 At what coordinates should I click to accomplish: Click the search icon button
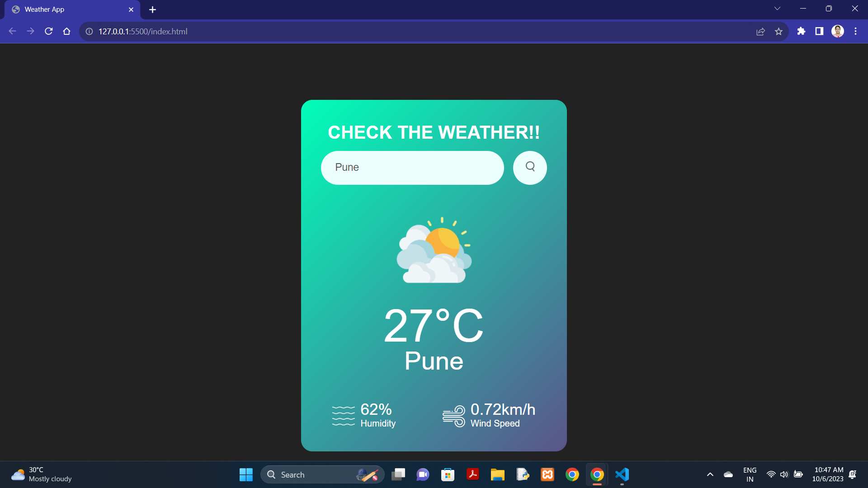(x=529, y=168)
